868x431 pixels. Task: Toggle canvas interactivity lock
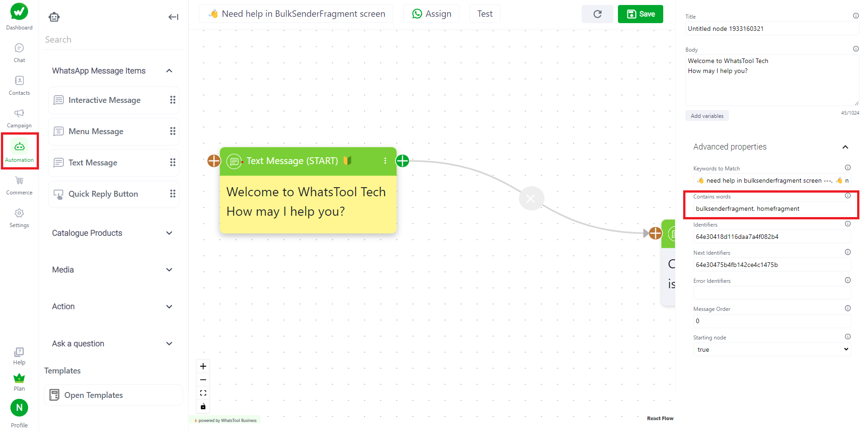tap(203, 407)
